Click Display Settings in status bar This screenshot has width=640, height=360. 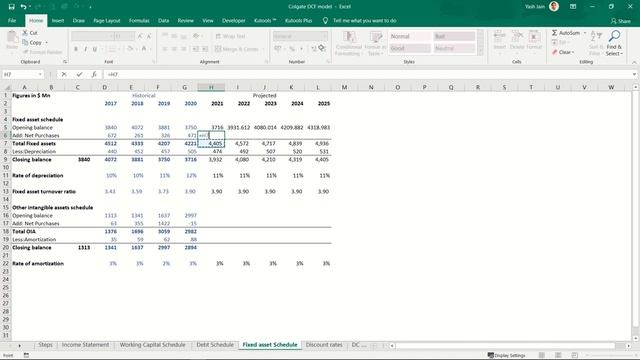click(507, 356)
